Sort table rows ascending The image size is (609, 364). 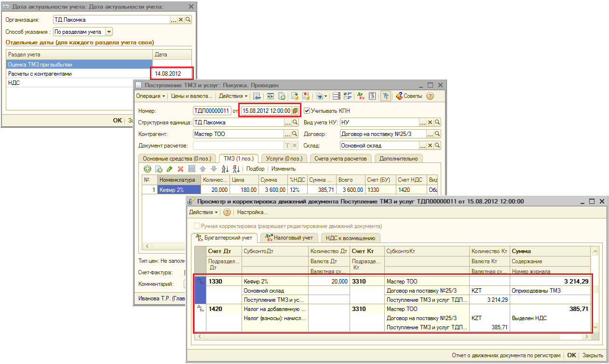(x=225, y=169)
